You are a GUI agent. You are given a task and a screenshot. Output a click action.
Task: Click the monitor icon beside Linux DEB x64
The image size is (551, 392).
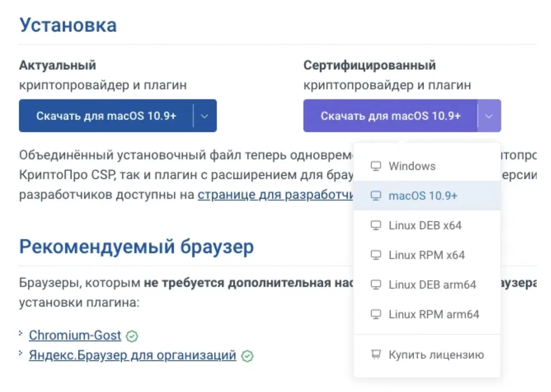(376, 225)
